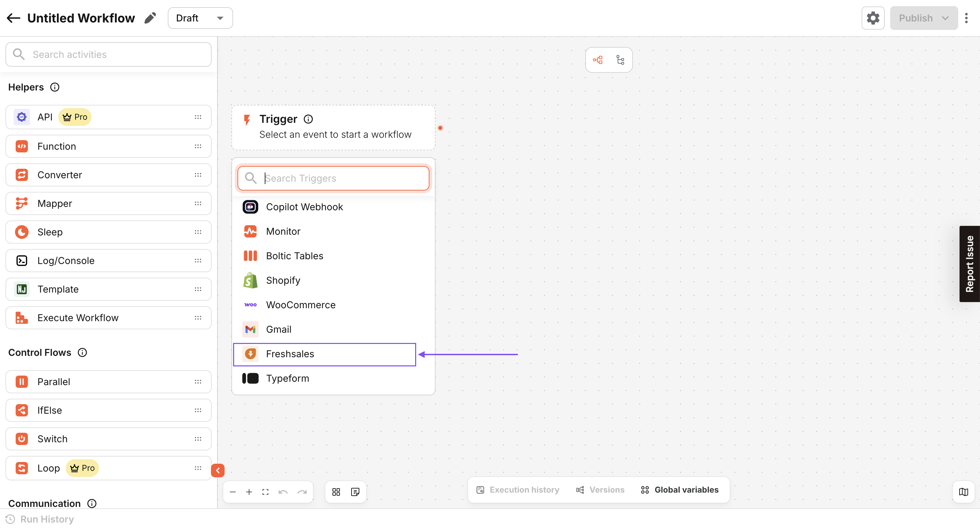Image resolution: width=980 pixels, height=528 pixels.
Task: Open Global variables
Action: click(680, 489)
